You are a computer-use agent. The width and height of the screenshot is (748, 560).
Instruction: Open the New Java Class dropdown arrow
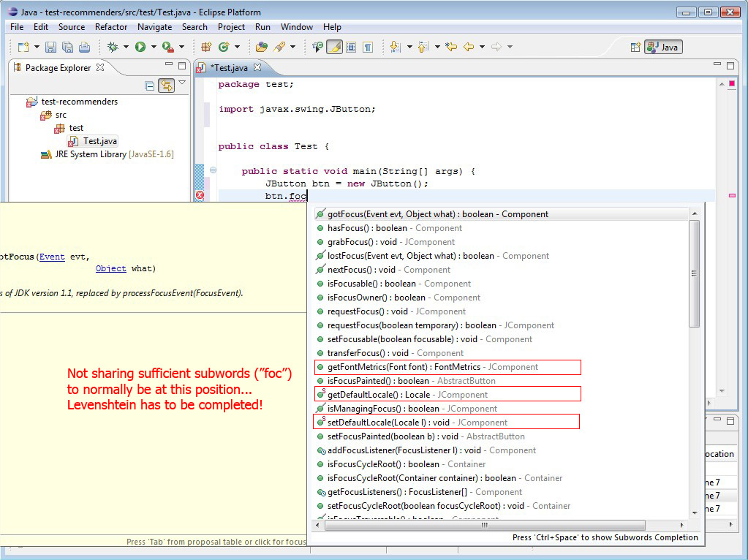tap(237, 47)
